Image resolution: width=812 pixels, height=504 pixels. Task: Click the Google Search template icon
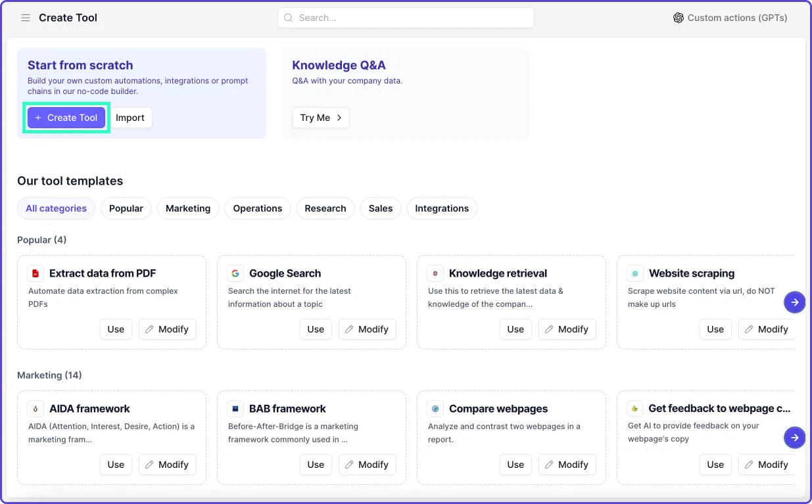coord(235,273)
